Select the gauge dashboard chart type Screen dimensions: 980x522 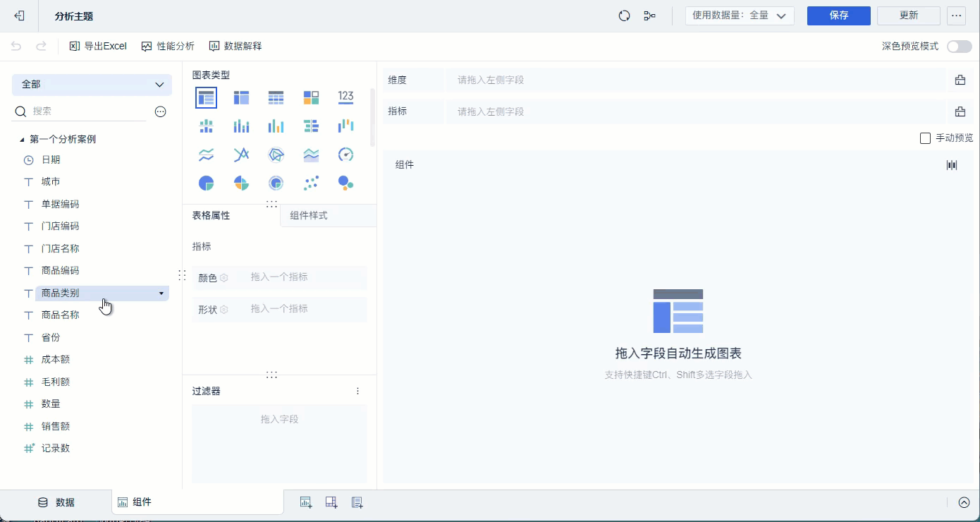pos(345,154)
